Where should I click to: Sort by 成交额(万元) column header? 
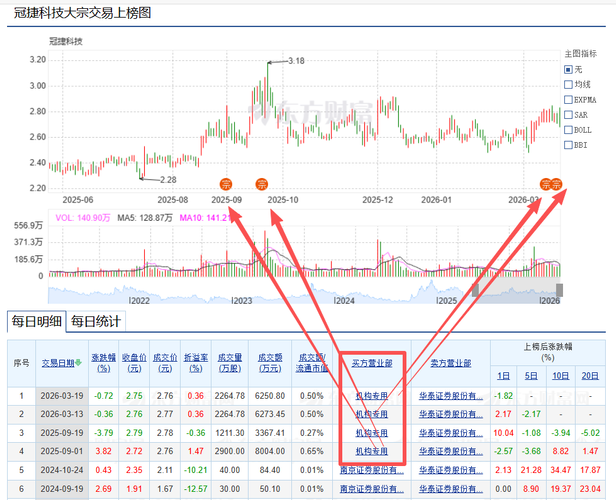[x=270, y=363]
